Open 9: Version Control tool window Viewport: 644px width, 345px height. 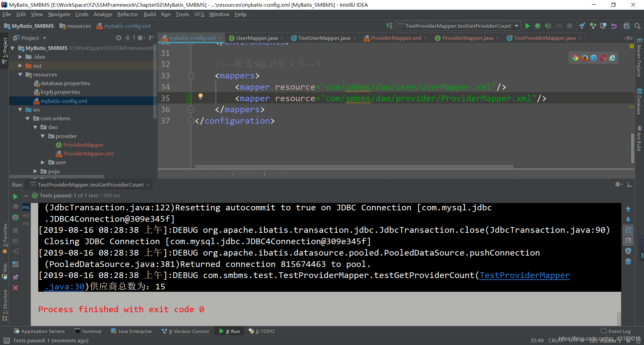(185, 331)
